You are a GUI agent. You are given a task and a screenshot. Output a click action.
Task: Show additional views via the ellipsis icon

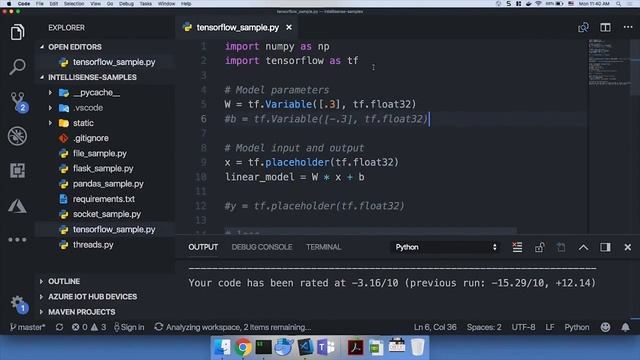click(x=17, y=240)
